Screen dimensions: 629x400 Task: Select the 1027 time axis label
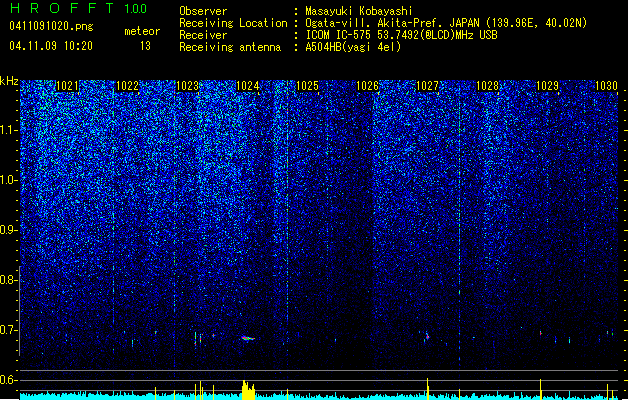pos(428,86)
